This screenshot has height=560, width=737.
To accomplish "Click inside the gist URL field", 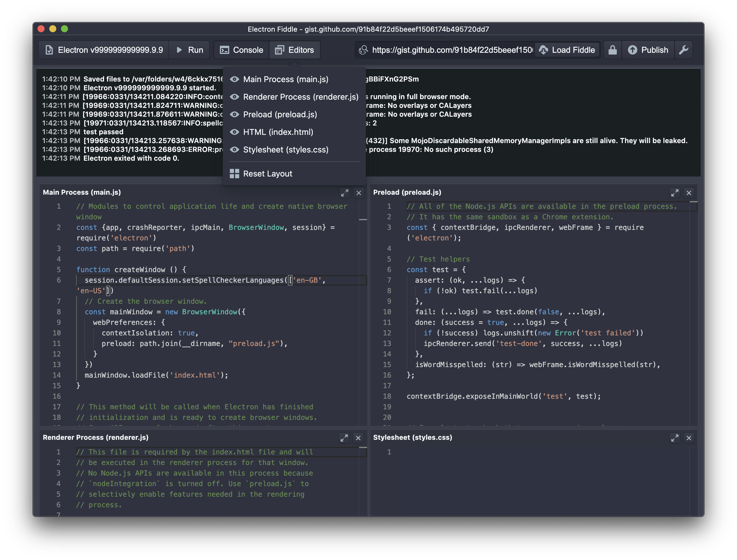I will (450, 50).
